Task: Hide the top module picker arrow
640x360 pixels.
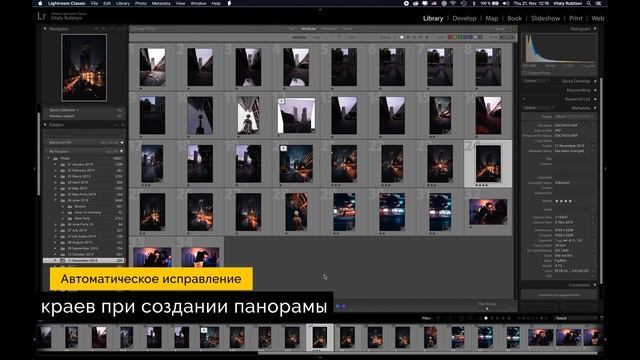Action: pos(320,9)
